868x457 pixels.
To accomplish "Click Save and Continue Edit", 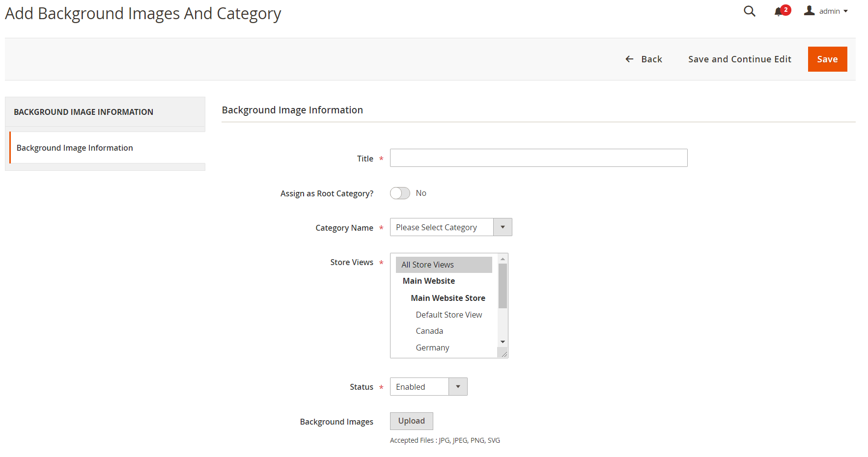I will tap(739, 59).
